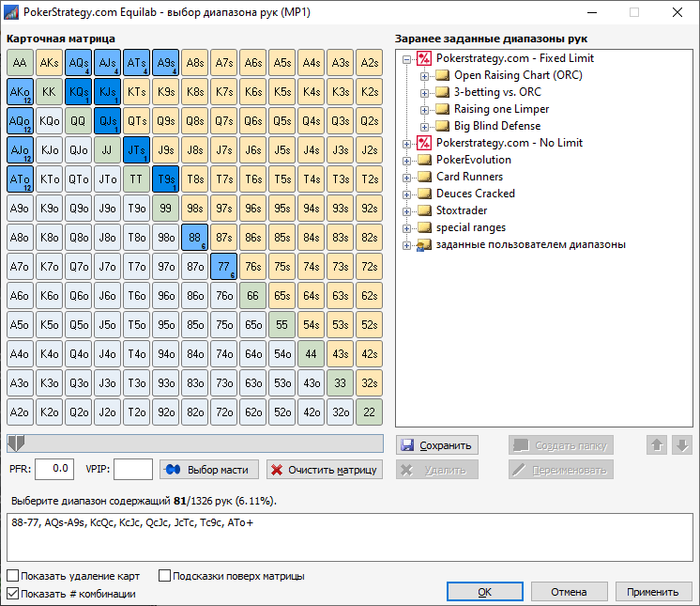Image resolution: width=700 pixels, height=606 pixels.
Task: Expand the Raising one Limper folder
Action: (x=425, y=110)
